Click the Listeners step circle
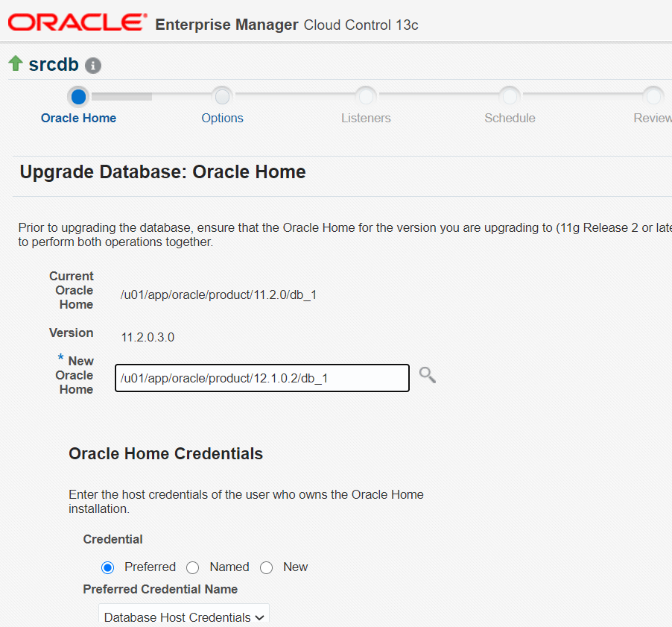Viewport: 672px width, 627px height. pyautogui.click(x=366, y=96)
